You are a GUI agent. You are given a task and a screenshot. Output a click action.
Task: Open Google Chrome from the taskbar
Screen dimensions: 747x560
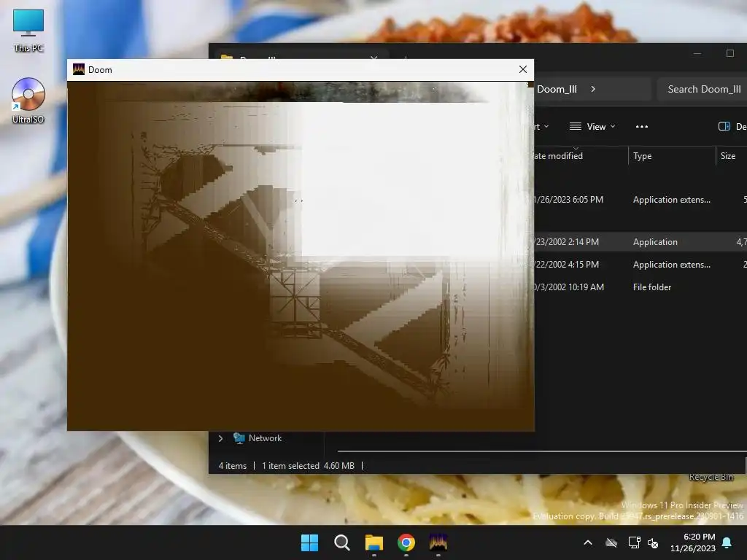(x=406, y=542)
